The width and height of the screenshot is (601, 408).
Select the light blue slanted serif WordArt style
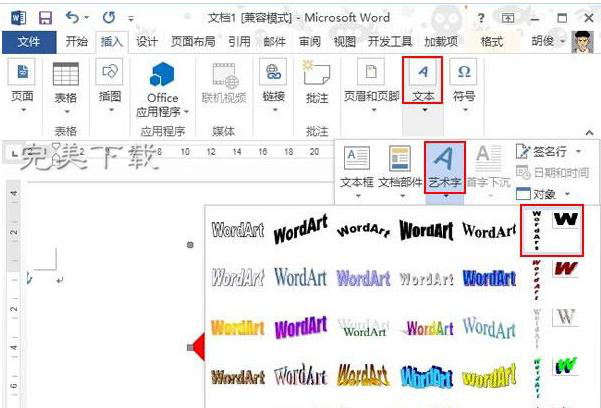pyautogui.click(x=489, y=328)
